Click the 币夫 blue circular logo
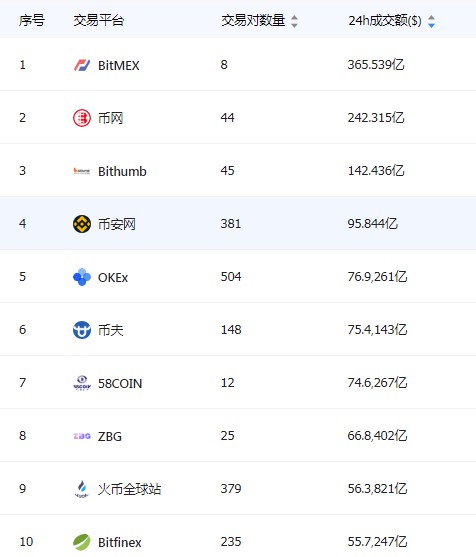Viewport: 476px width, 557px height. tap(82, 330)
